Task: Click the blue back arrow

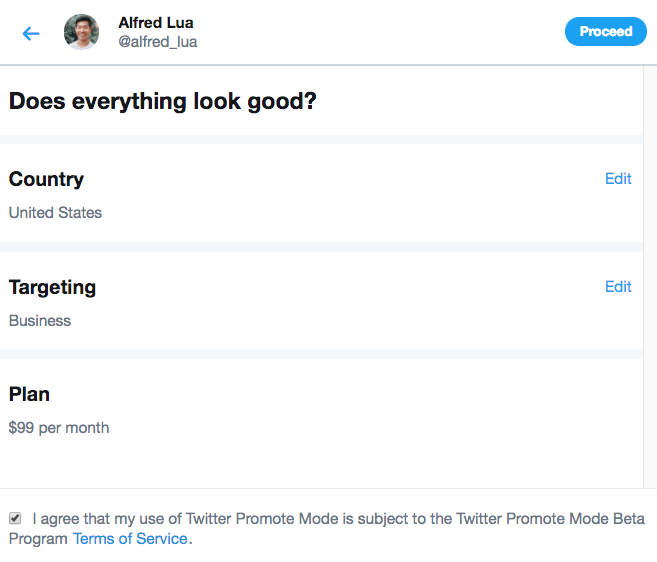Action: point(31,33)
